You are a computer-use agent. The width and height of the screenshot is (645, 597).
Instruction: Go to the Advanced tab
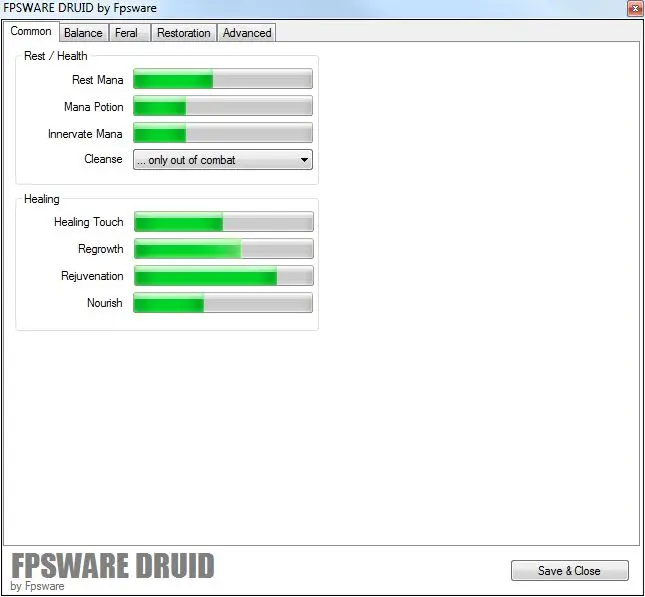(x=247, y=33)
